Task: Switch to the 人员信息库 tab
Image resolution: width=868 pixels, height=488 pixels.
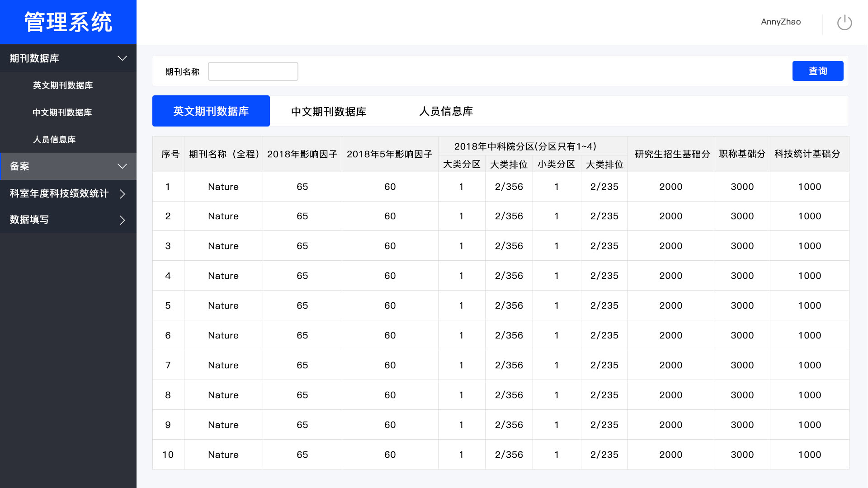Action: coord(446,111)
